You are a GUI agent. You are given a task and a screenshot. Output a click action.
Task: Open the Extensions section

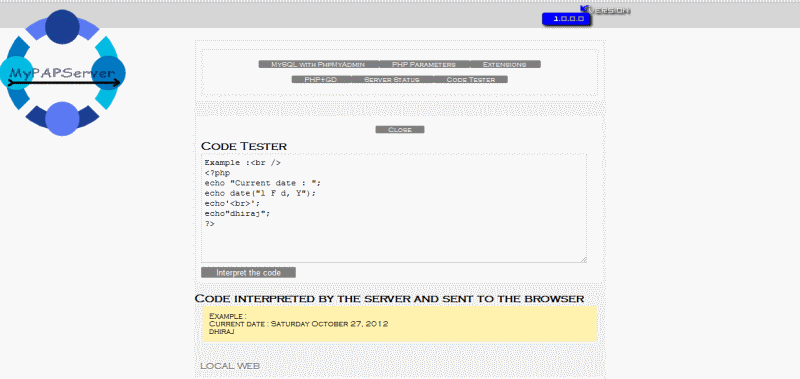(x=505, y=64)
